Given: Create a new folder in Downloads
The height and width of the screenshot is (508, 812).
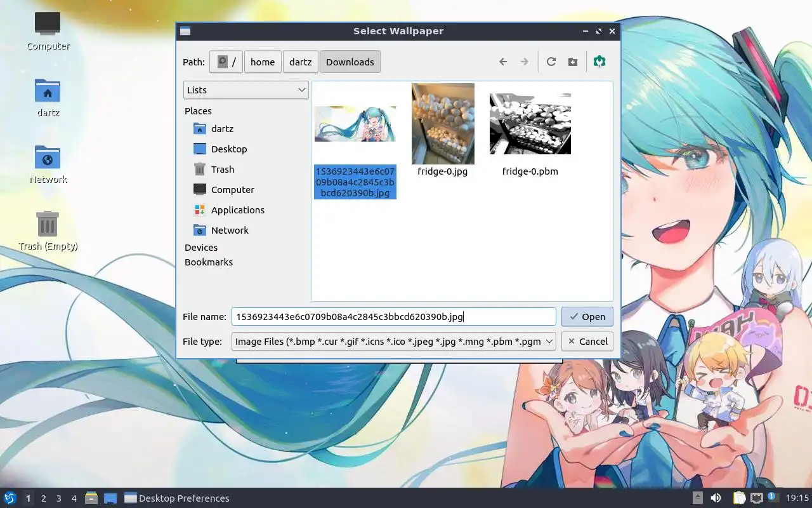Looking at the screenshot, I should 572,62.
